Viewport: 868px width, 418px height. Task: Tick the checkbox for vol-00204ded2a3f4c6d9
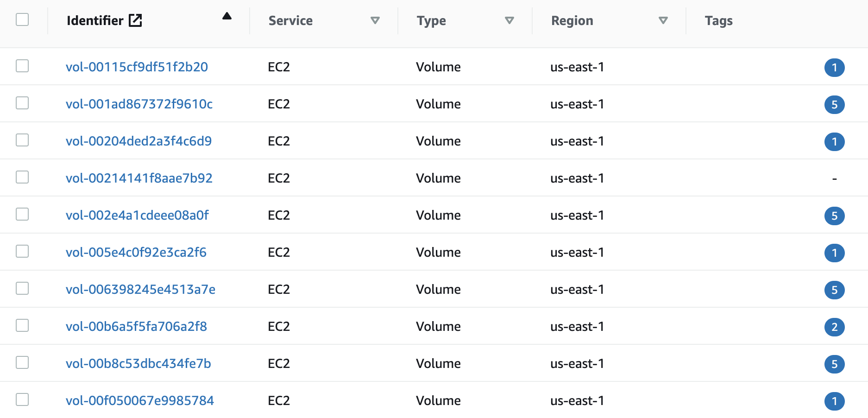pos(22,140)
